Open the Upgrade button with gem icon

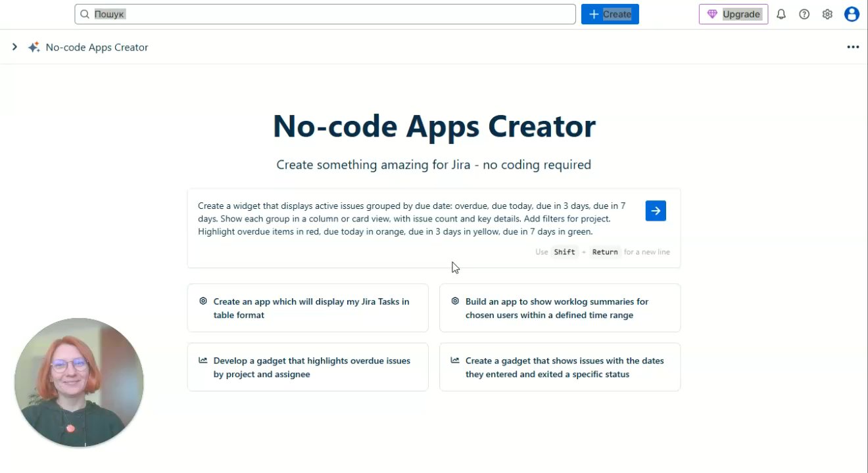click(x=733, y=14)
